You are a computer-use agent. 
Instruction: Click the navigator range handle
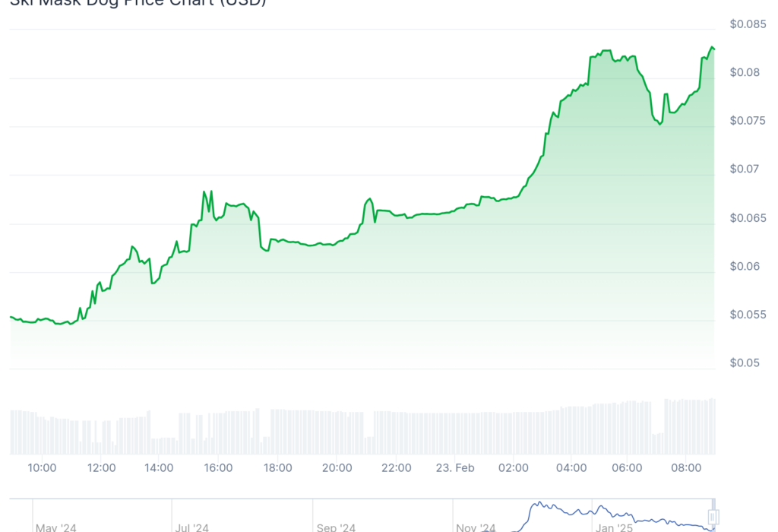(713, 517)
